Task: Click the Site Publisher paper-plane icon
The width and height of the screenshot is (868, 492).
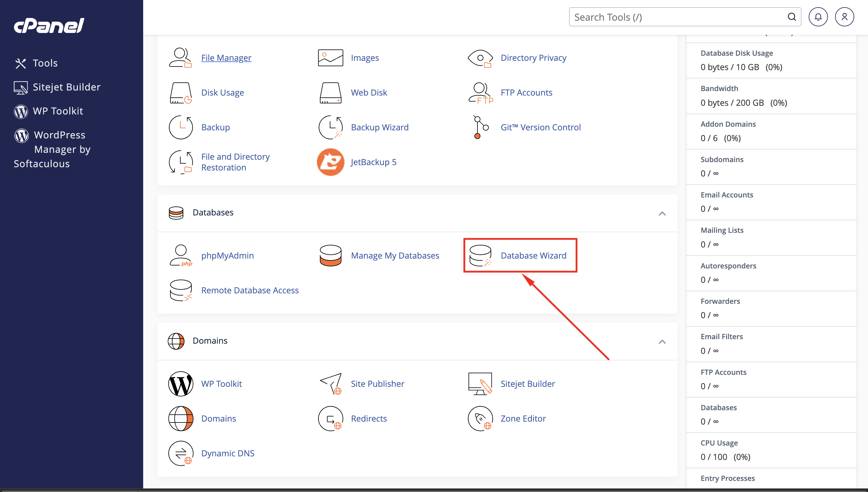Action: pyautogui.click(x=331, y=384)
